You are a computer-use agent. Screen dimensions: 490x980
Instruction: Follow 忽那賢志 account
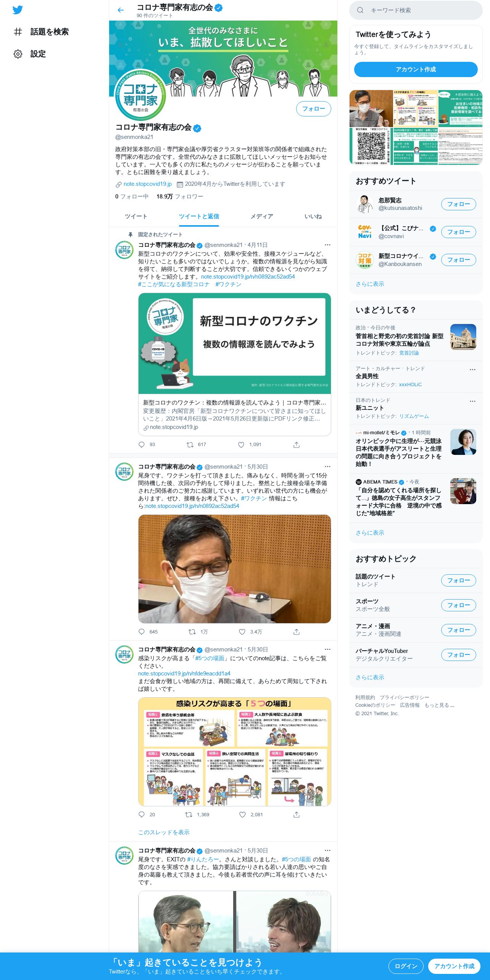point(458,204)
